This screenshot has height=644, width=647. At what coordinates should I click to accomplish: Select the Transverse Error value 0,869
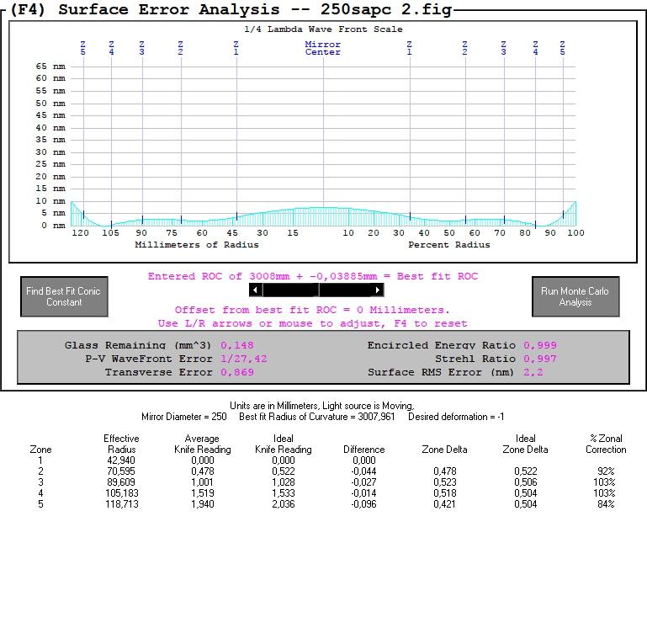[x=237, y=372]
